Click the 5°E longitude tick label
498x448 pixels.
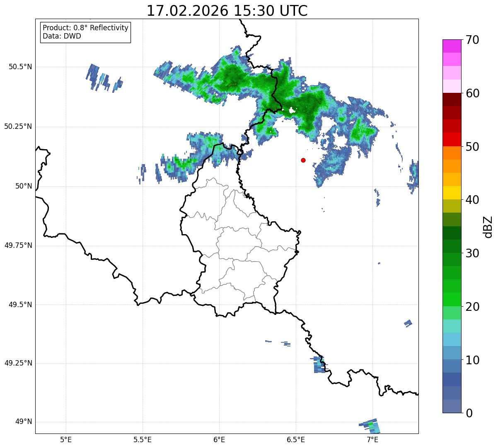66,439
